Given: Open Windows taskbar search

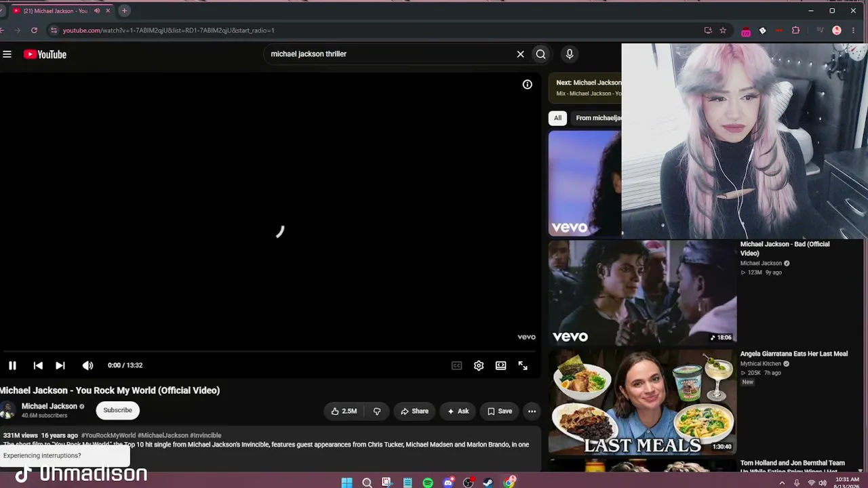Looking at the screenshot, I should [367, 483].
